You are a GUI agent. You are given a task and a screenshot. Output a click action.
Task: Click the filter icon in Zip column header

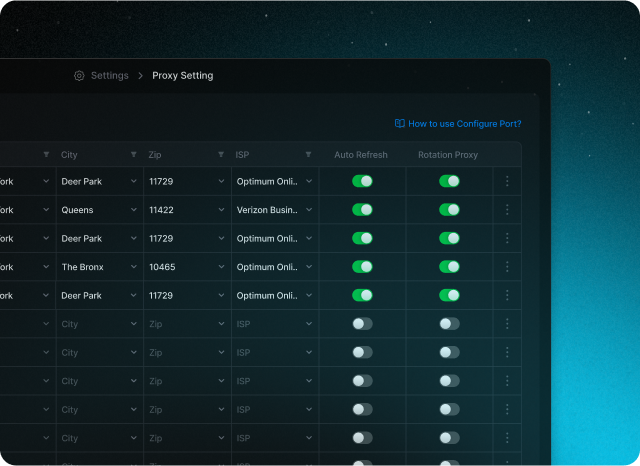tap(221, 155)
